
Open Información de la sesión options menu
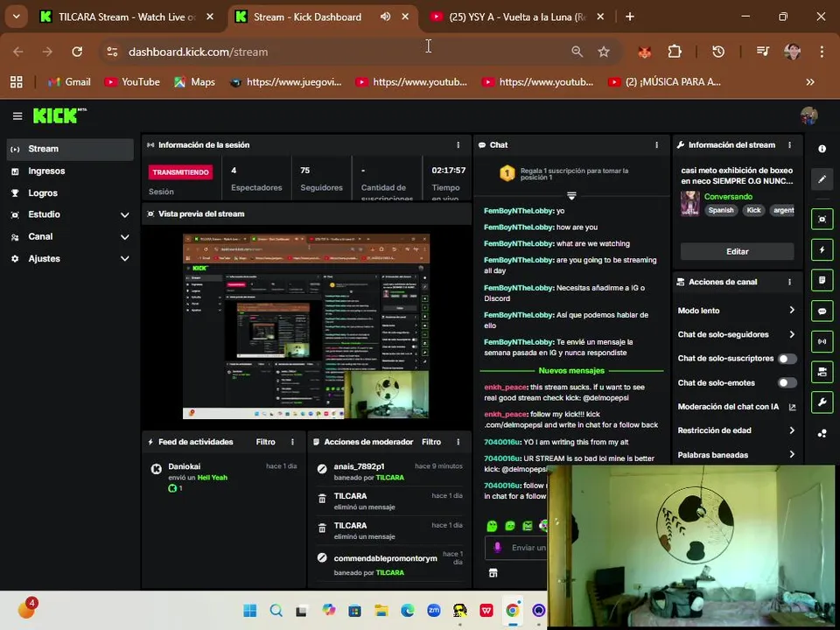point(458,145)
